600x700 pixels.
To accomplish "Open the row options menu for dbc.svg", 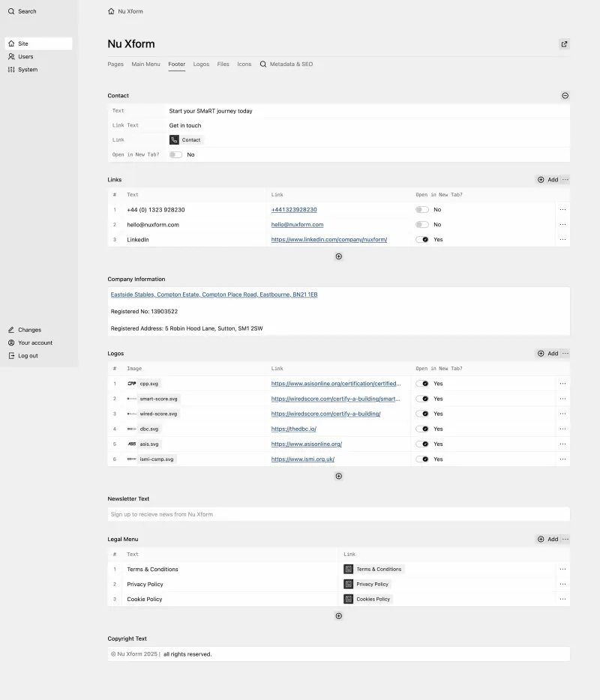I will 562,429.
